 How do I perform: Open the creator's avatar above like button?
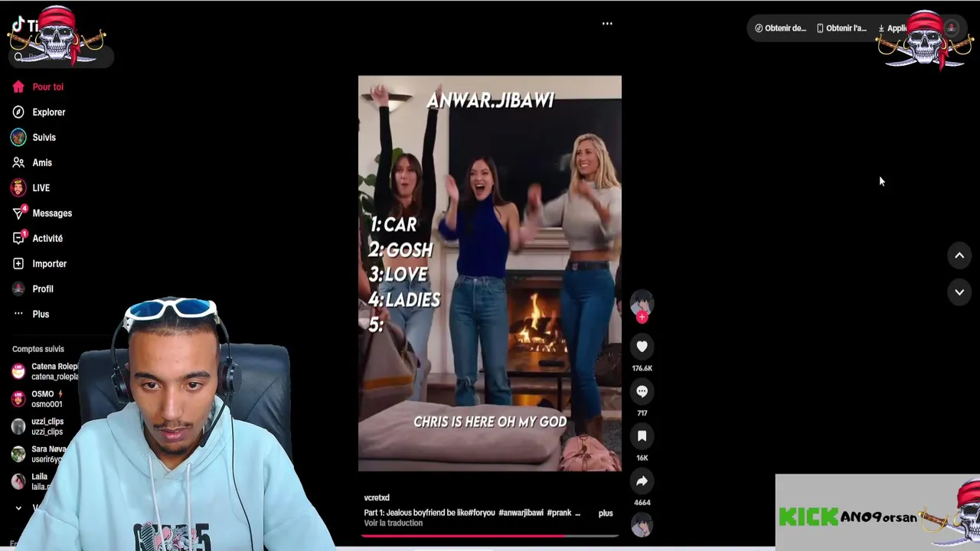642,302
